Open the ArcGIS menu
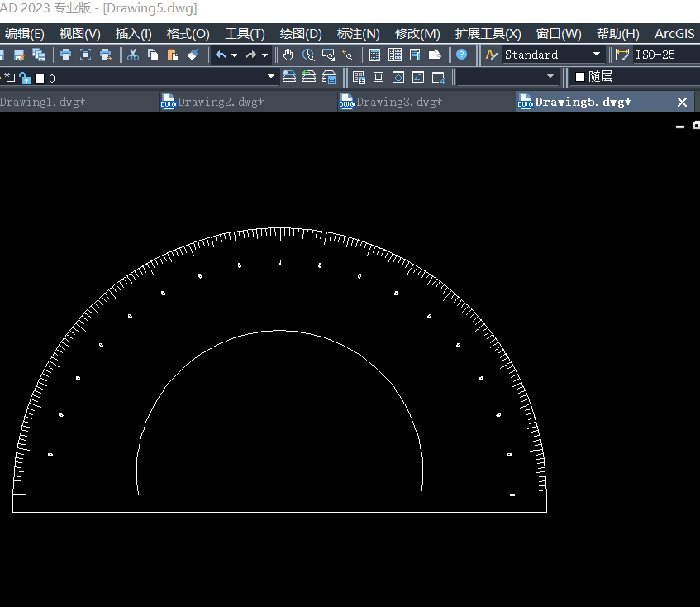This screenshot has width=700, height=607. (674, 34)
